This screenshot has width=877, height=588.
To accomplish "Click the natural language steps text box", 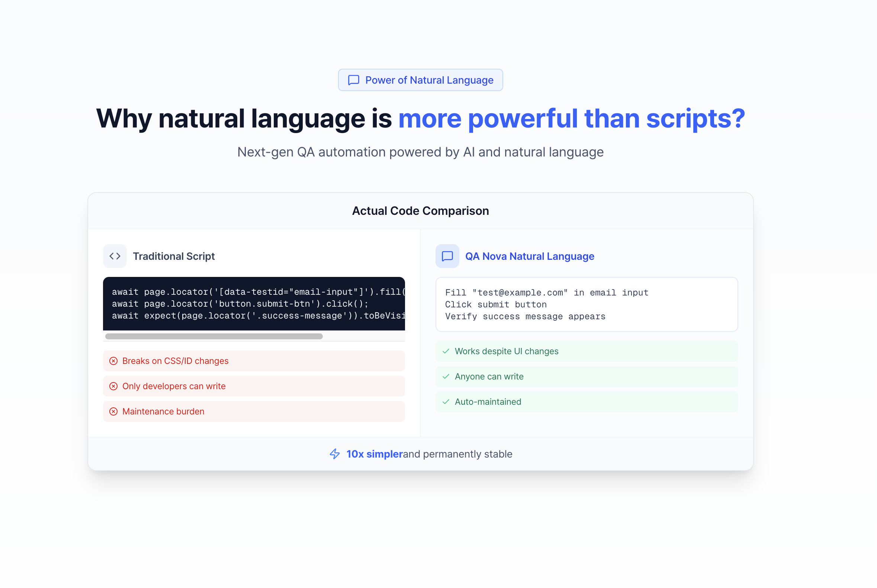I will point(586,304).
